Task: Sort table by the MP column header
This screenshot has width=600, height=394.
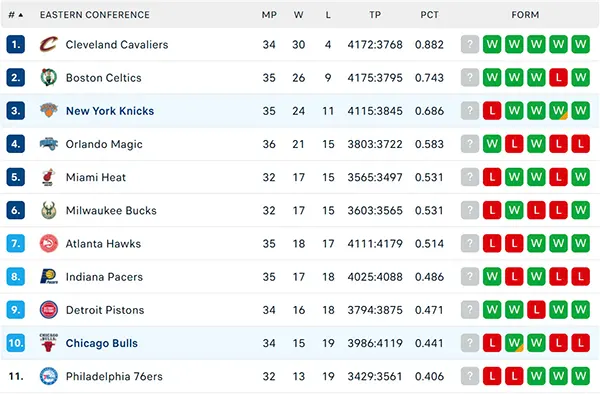Action: tap(269, 15)
